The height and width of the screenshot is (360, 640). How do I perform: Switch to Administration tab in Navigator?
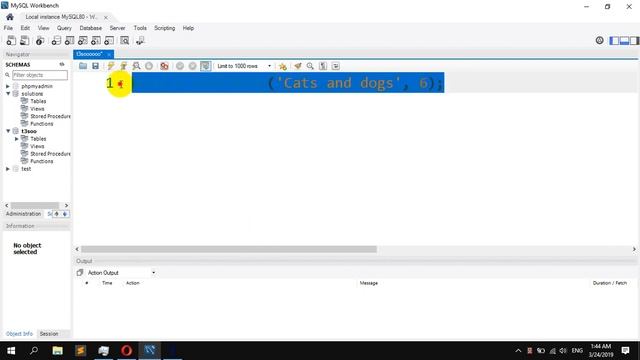[23, 214]
